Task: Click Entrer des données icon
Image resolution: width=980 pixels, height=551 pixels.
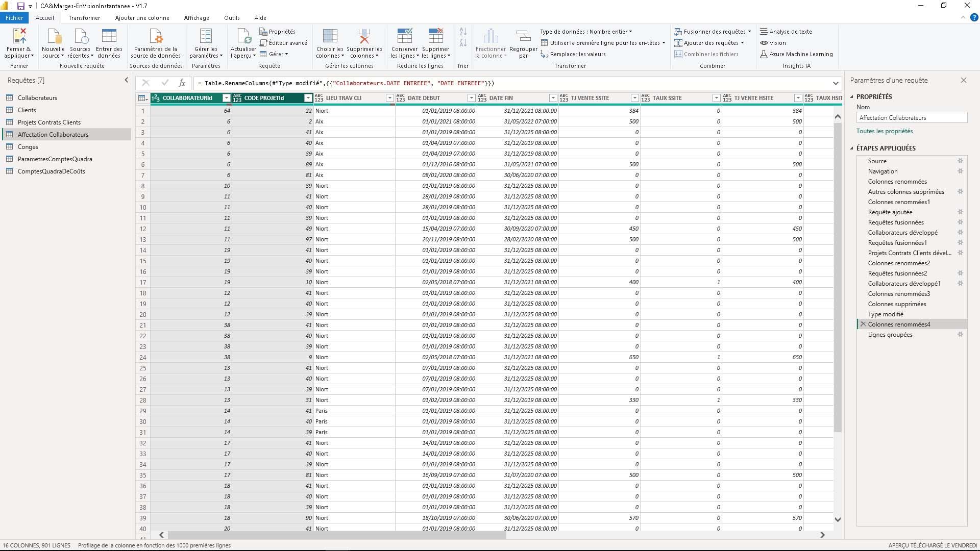Action: [x=109, y=36]
